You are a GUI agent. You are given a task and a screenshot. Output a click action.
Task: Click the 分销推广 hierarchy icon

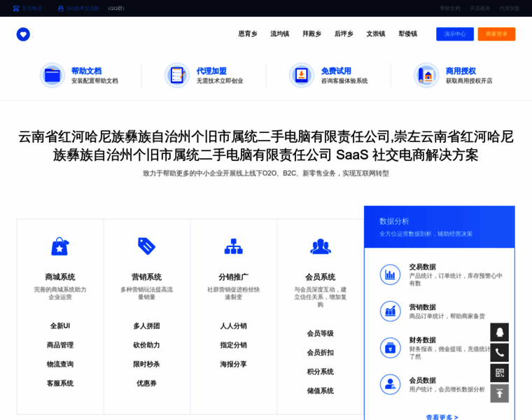(x=233, y=246)
